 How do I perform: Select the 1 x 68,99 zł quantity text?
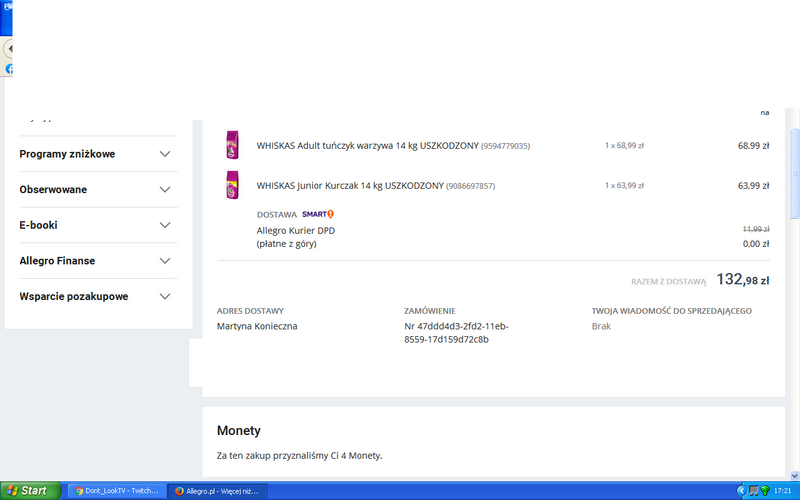click(x=624, y=145)
